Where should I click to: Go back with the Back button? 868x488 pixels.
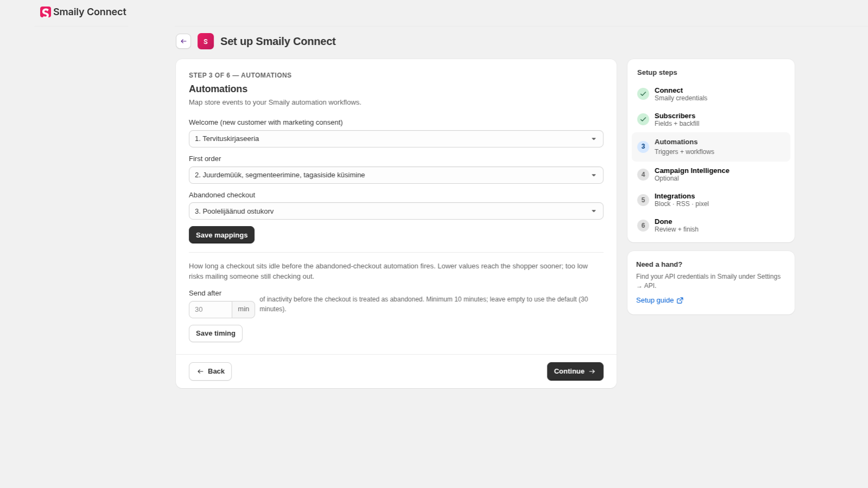point(210,371)
